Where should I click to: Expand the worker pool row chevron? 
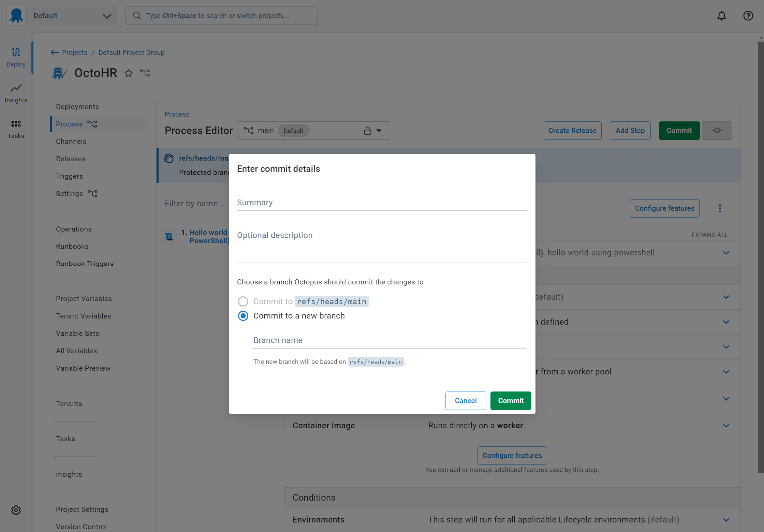tap(726, 372)
